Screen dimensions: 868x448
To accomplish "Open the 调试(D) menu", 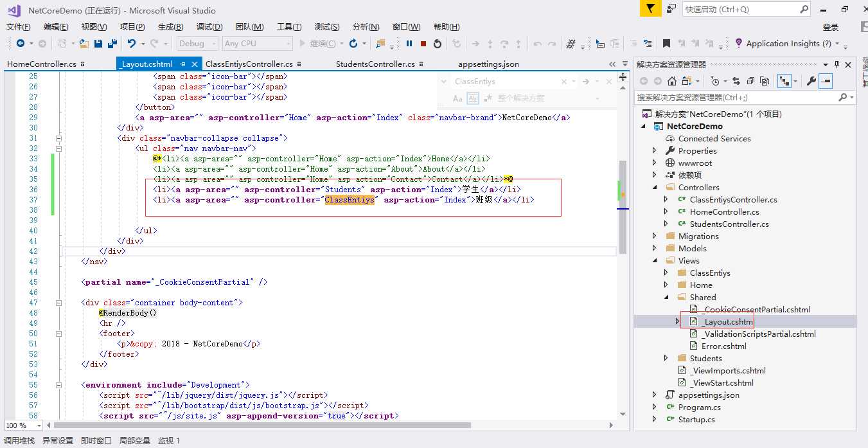I will pos(209,27).
